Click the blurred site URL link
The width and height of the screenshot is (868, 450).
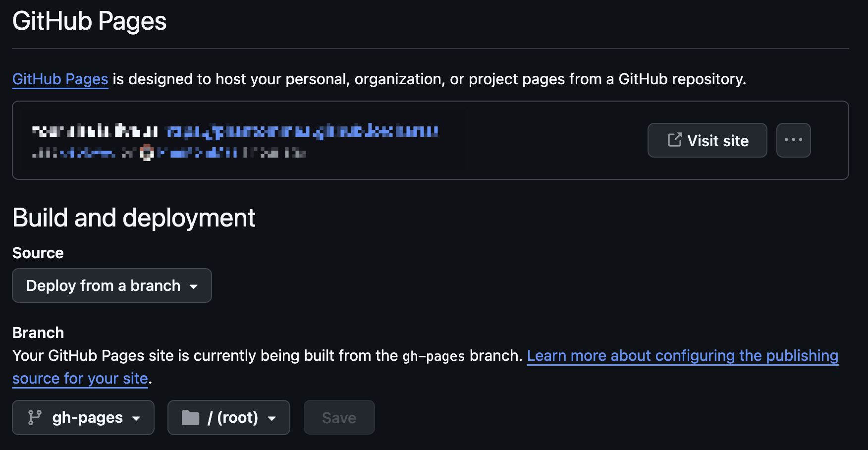click(x=302, y=131)
